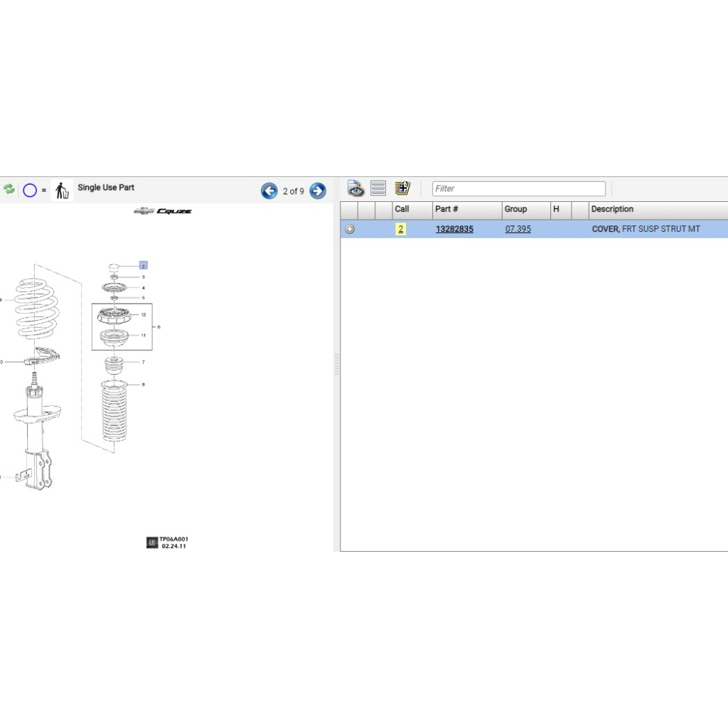Click the green refresh arrows icon

tap(9, 189)
